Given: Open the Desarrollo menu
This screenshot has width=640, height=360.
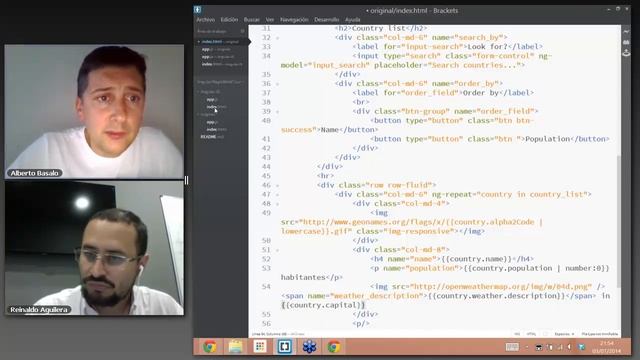Looking at the screenshot, I should point(327,20).
